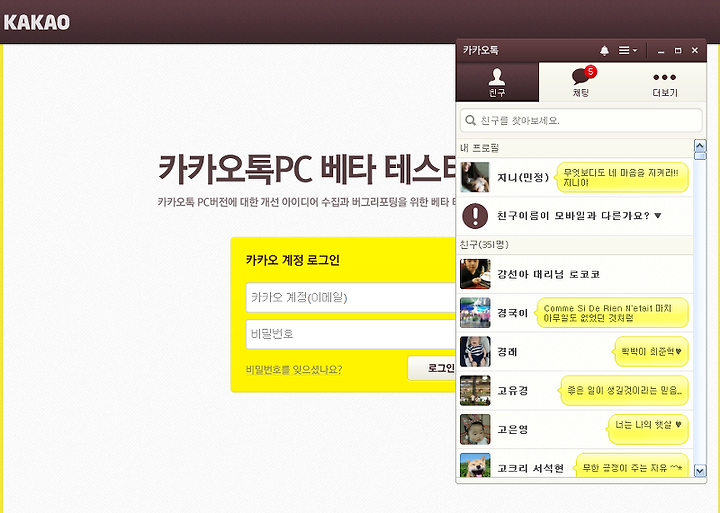Close the KakaoTalk window
The width and height of the screenshot is (720, 513).
point(695,51)
